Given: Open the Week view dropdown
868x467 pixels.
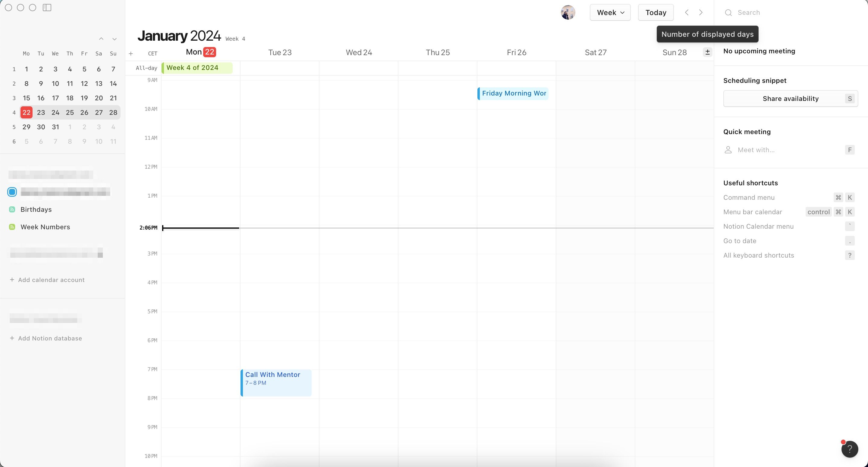Looking at the screenshot, I should (610, 12).
